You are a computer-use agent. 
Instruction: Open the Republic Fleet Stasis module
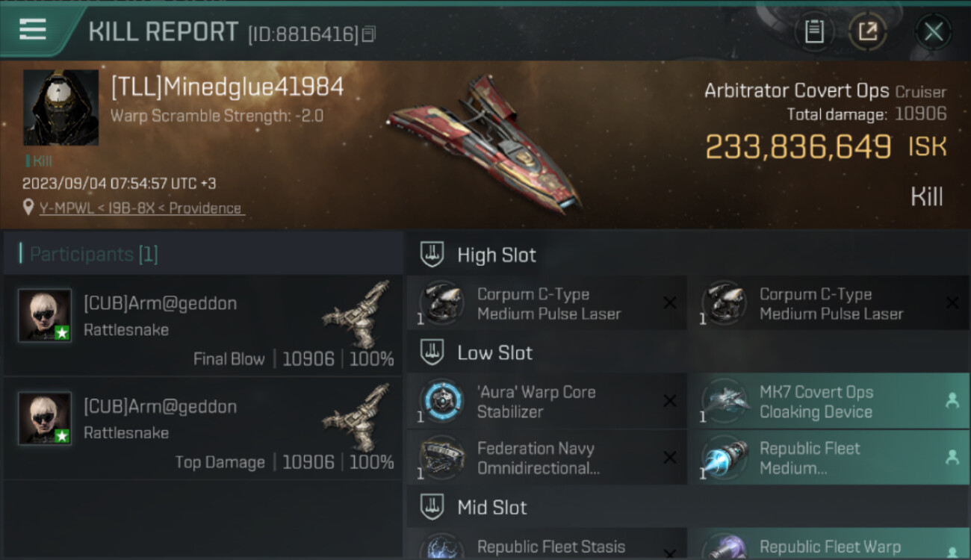tap(547, 545)
